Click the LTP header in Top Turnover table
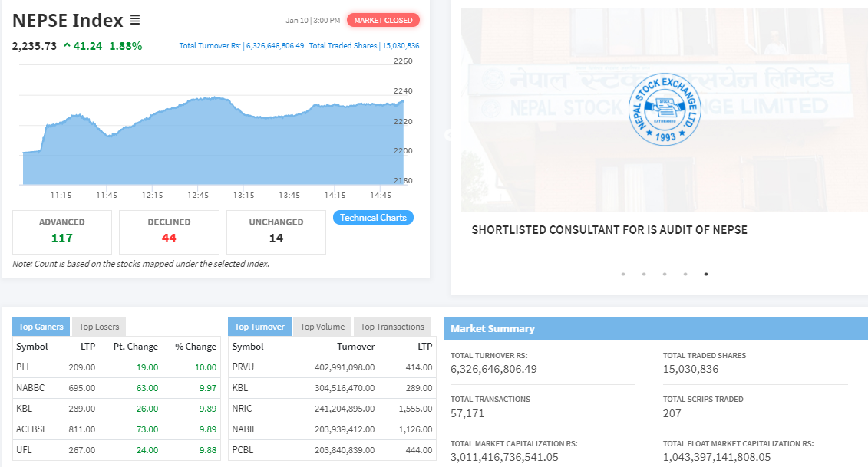Image resolution: width=868 pixels, height=467 pixels. coord(424,347)
